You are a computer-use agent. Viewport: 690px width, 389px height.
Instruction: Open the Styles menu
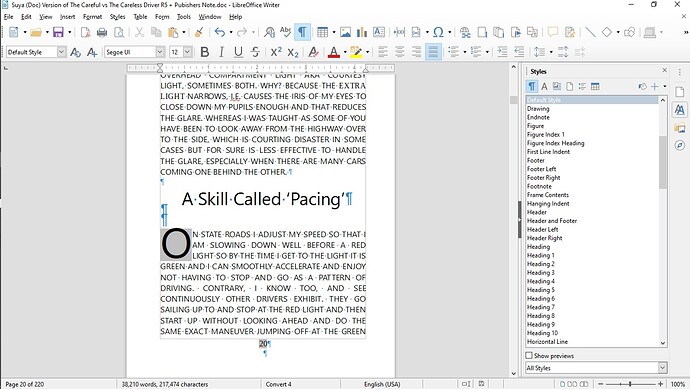117,17
